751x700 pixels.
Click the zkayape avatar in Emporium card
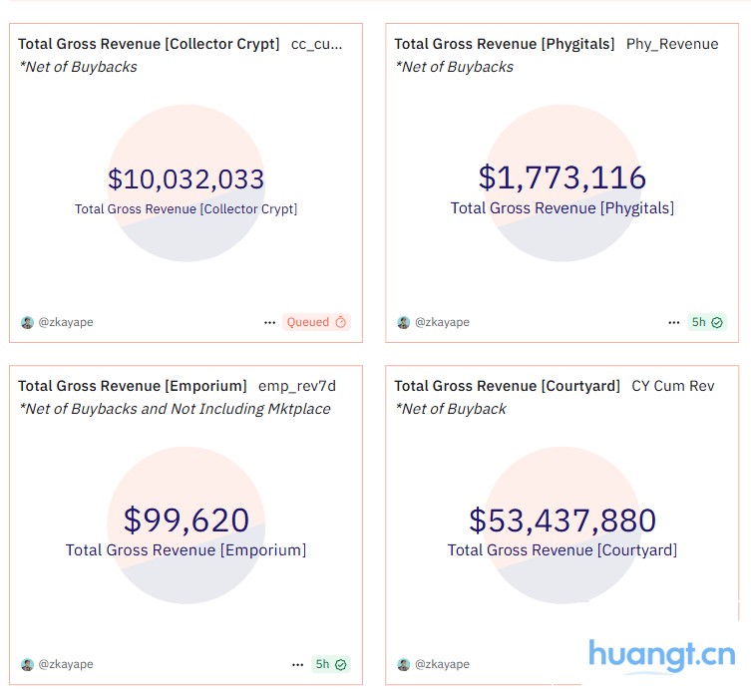tap(27, 665)
